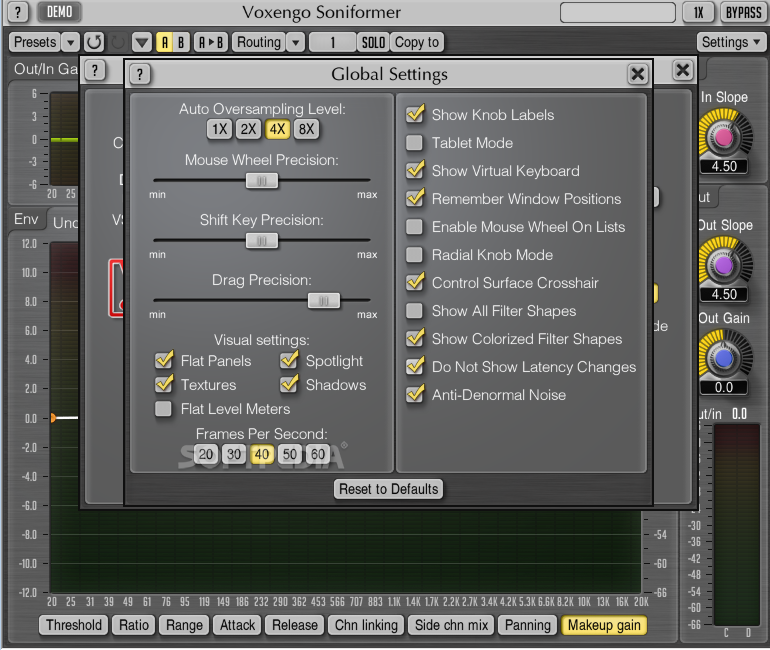Open the Presets menu

click(35, 42)
